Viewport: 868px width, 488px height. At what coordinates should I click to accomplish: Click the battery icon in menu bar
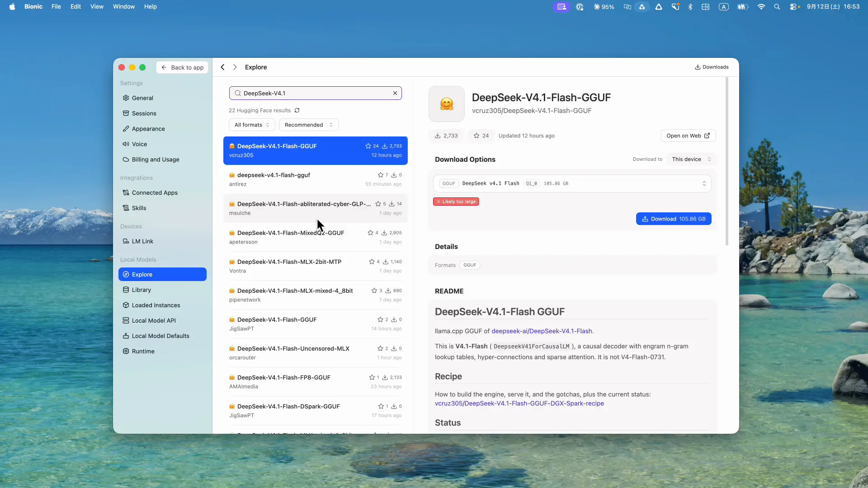coord(743,7)
